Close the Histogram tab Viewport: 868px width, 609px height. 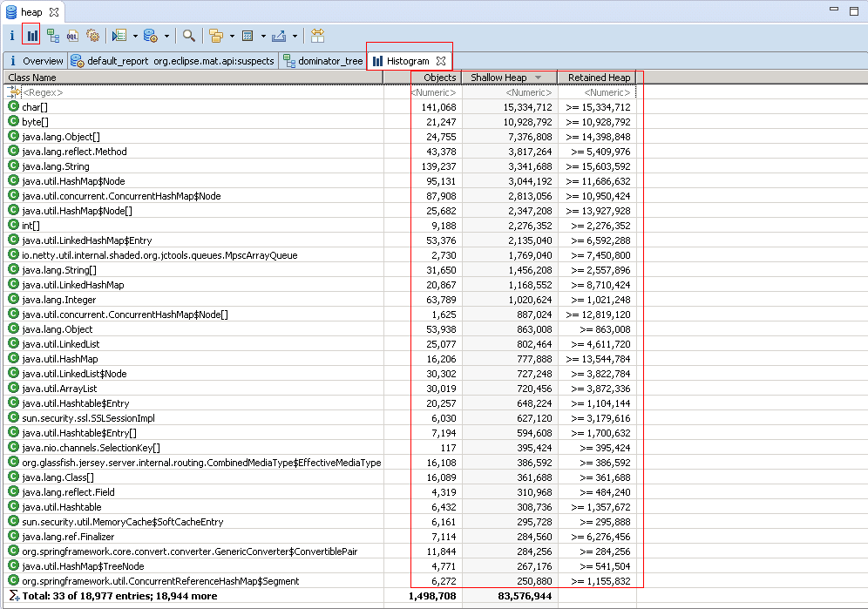click(x=441, y=61)
